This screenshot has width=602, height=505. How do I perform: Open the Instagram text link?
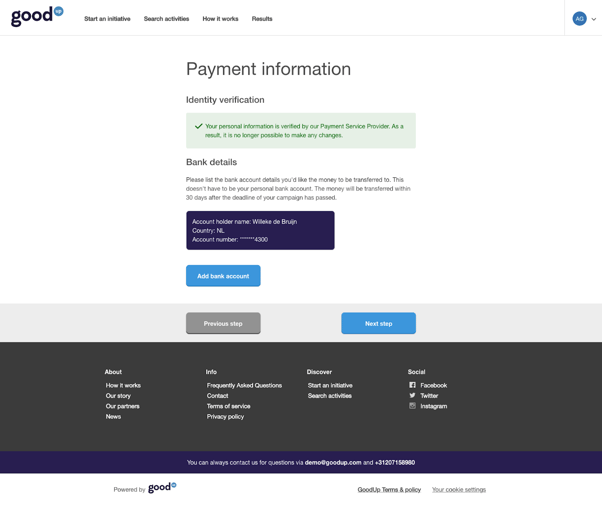click(x=434, y=406)
